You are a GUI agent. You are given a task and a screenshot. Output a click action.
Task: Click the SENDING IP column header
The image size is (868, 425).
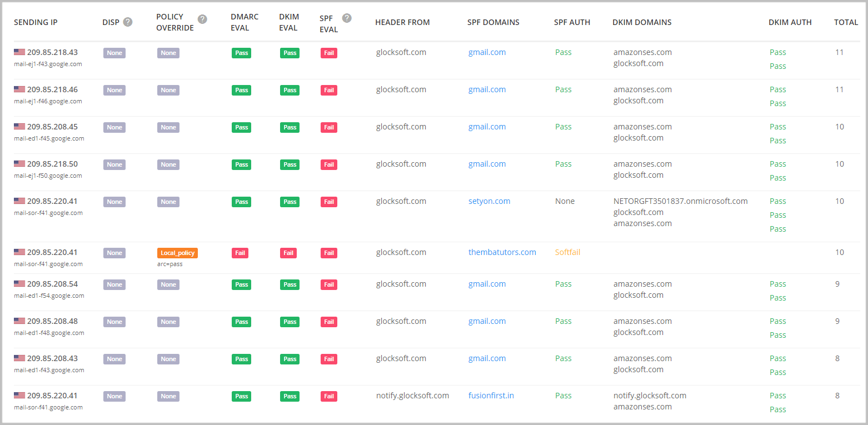pyautogui.click(x=36, y=22)
